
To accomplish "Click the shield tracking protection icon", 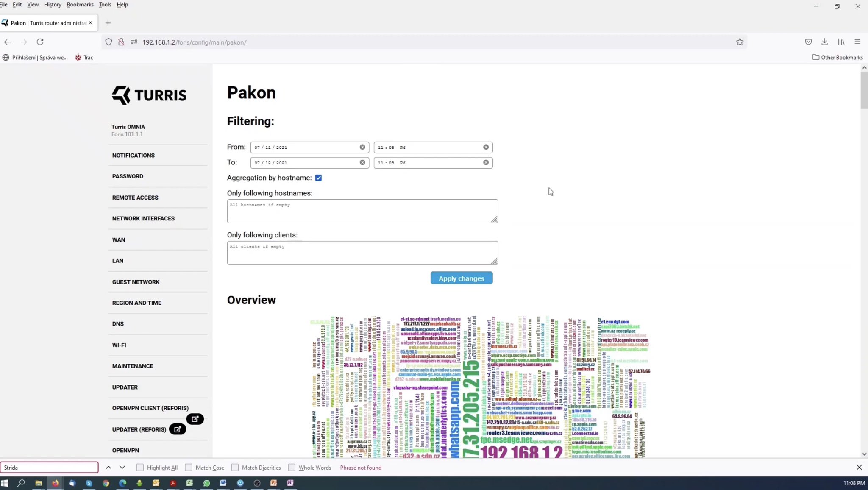I will click(108, 42).
